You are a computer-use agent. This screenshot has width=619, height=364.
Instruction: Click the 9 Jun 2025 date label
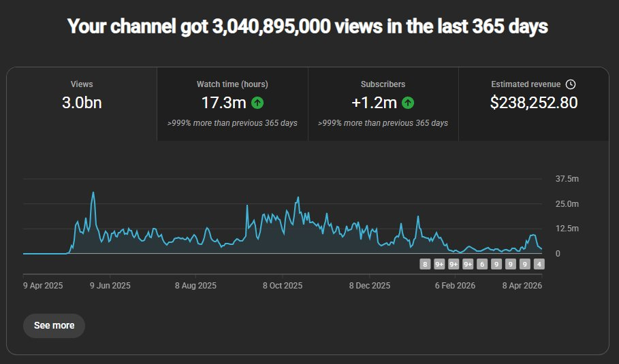[110, 286]
